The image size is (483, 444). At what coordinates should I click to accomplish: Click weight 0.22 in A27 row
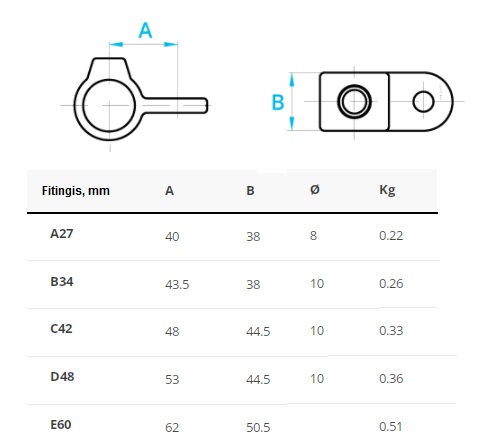point(391,236)
